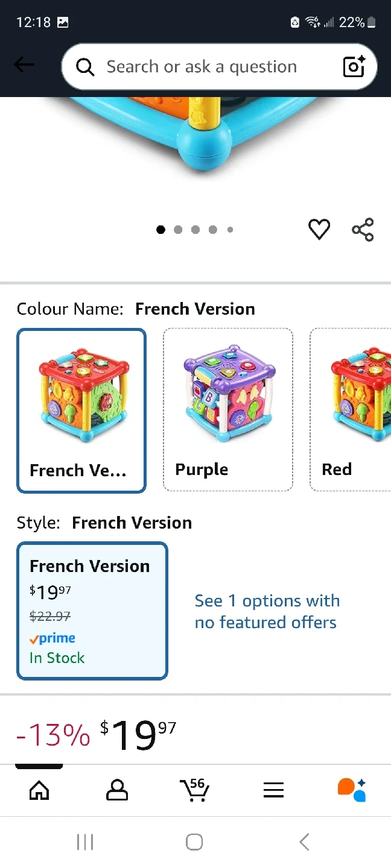
Task: Add item to wish list heart
Action: pyautogui.click(x=319, y=230)
